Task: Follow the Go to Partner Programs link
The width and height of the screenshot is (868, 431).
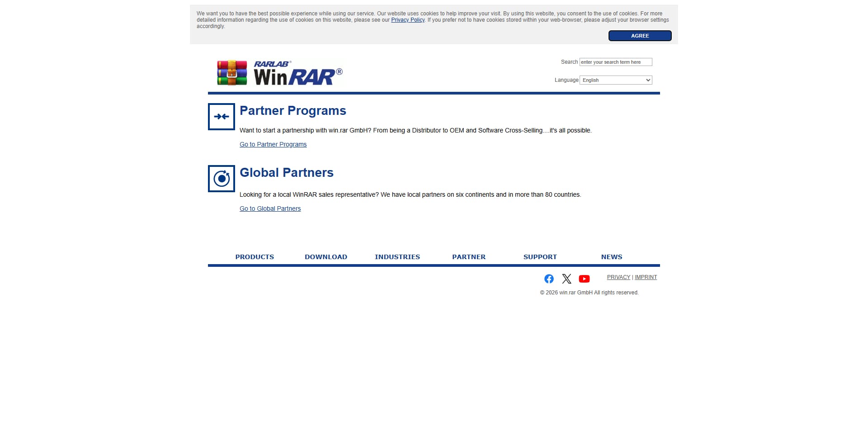Action: pyautogui.click(x=273, y=144)
